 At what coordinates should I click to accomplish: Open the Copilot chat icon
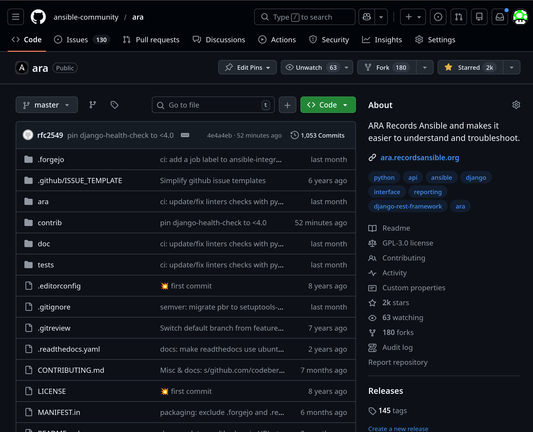tap(366, 17)
